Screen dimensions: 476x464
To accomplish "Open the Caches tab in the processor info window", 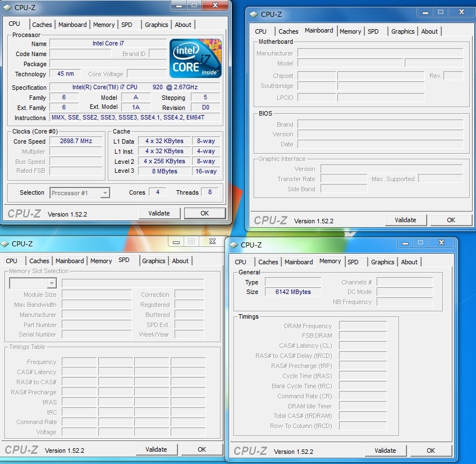I will pos(42,25).
